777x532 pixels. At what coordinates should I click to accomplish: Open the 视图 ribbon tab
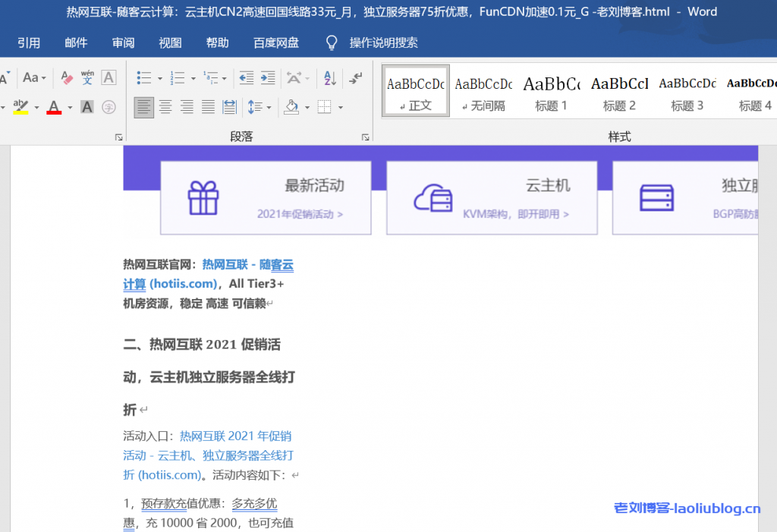tap(170, 43)
